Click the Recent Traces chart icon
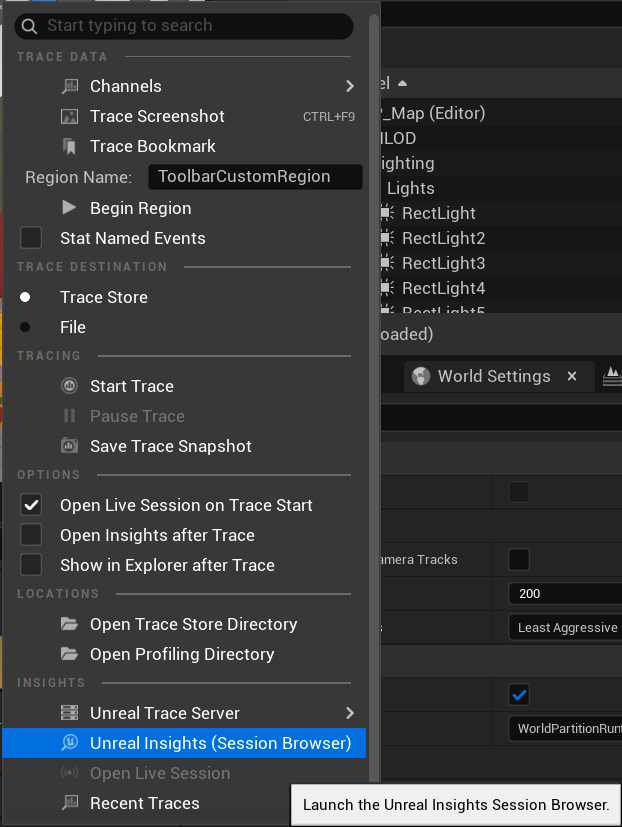Screen dimensions: 622x827 [x=70, y=803]
